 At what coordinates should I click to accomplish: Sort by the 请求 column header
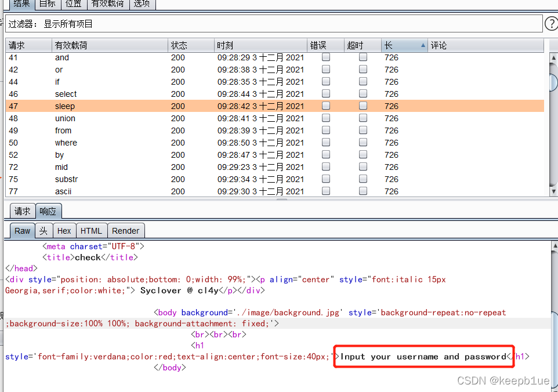coord(28,45)
